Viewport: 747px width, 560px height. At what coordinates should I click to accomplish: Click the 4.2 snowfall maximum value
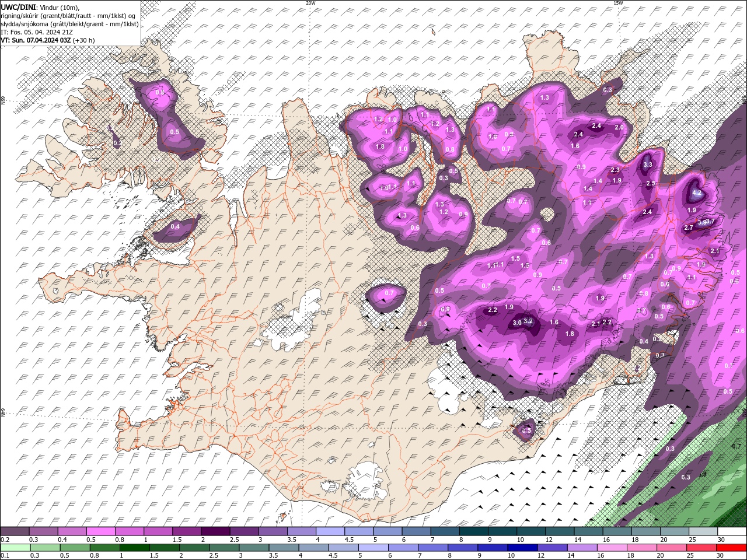[x=696, y=192]
